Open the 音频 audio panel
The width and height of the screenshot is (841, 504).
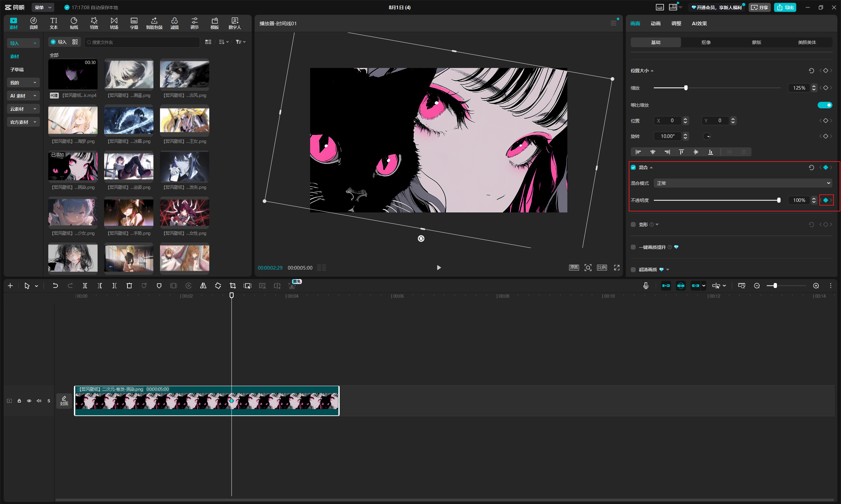[33, 23]
